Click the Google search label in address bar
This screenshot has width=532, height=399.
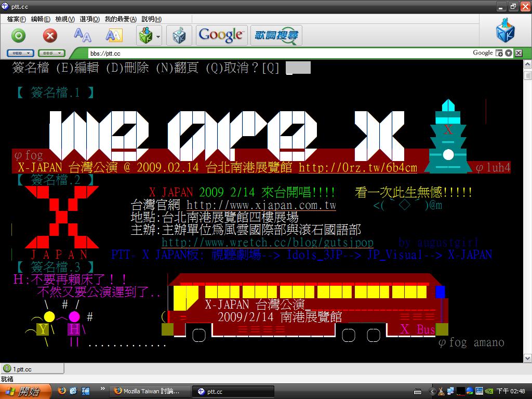click(483, 53)
